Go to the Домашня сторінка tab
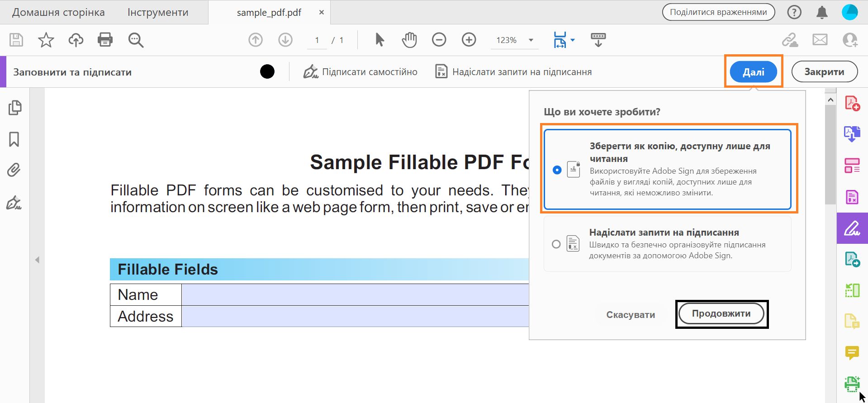 click(x=58, y=13)
